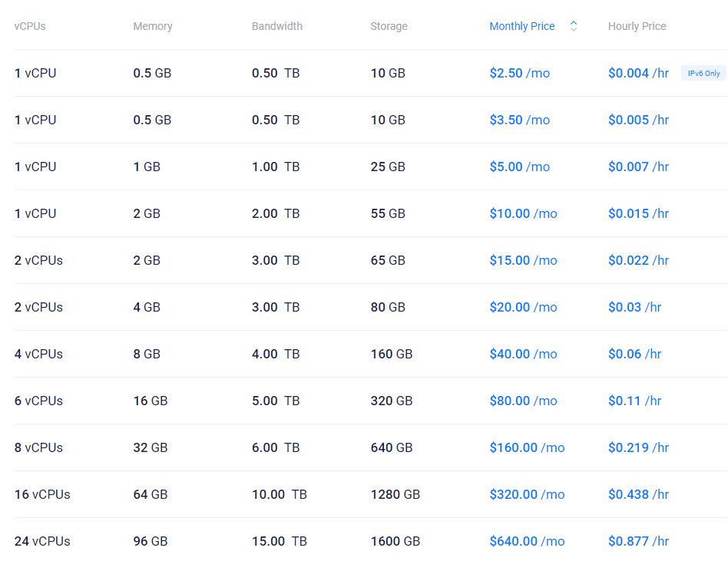Click the Monthly Price sort arrows icon

(573, 26)
